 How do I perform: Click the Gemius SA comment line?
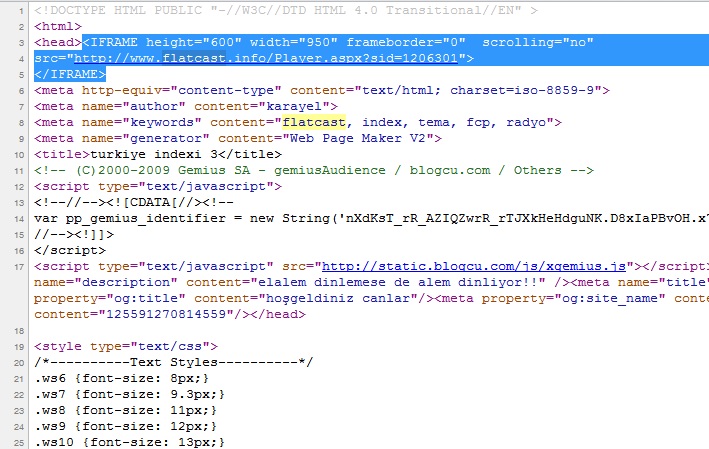point(313,170)
